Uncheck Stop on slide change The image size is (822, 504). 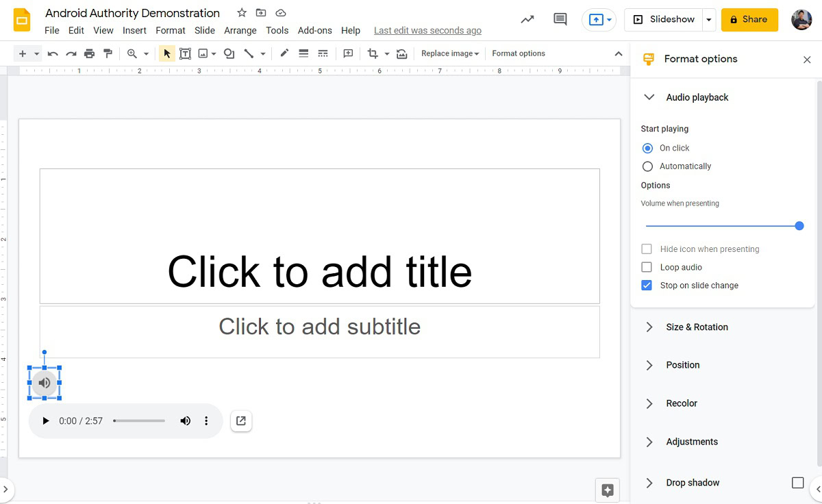tap(647, 286)
